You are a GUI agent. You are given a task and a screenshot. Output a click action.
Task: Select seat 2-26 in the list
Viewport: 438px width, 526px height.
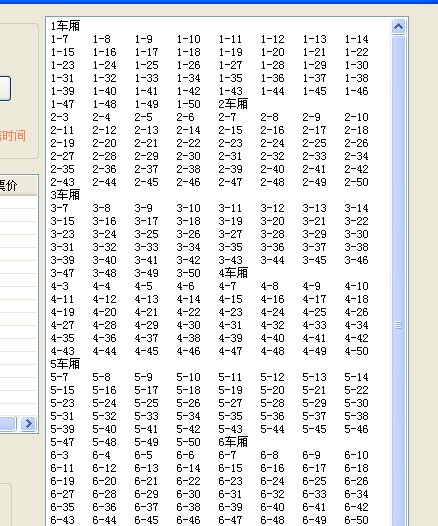point(356,143)
